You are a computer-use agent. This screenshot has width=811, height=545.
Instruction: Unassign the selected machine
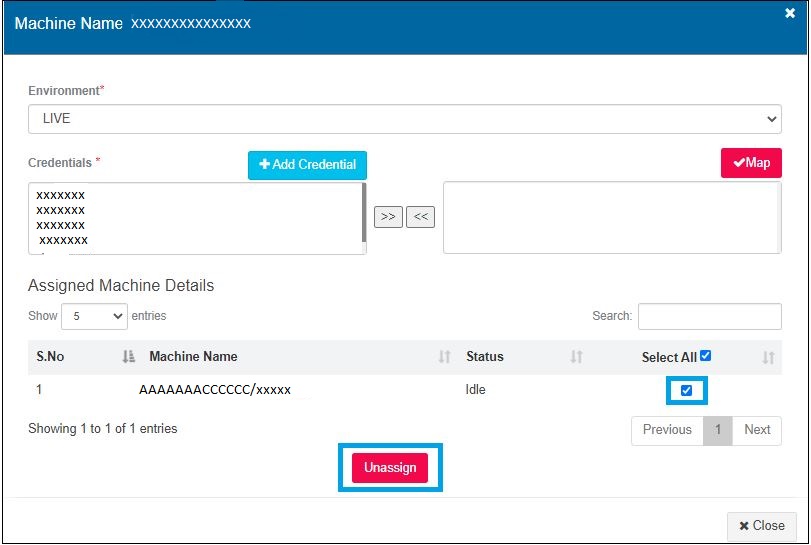tap(390, 468)
